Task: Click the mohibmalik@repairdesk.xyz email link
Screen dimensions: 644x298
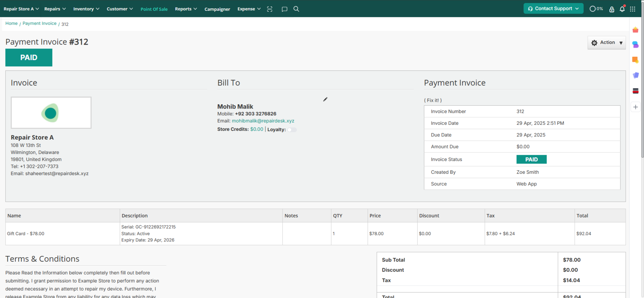Action: point(263,121)
